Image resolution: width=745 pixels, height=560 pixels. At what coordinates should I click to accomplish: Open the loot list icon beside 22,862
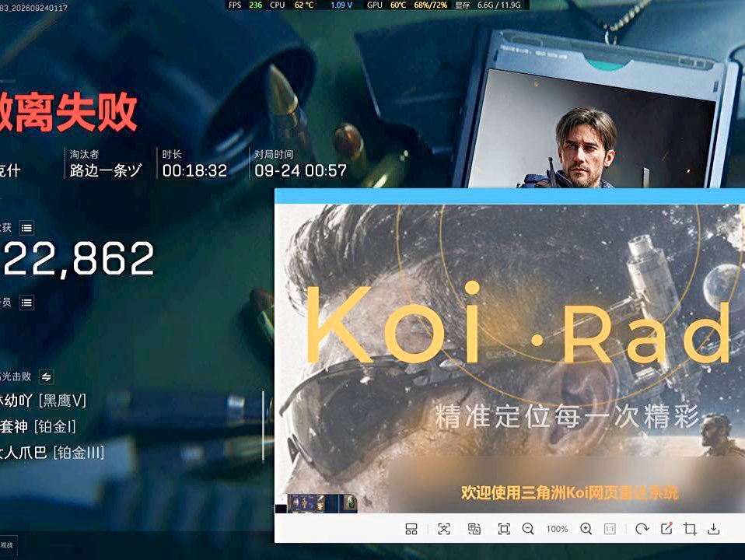pos(26,228)
